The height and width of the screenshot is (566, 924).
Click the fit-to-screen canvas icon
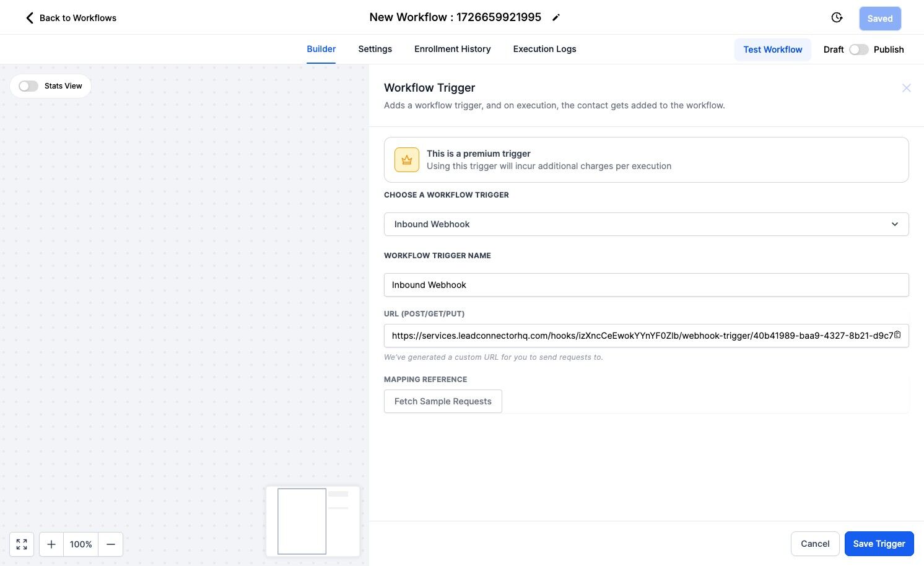22,544
